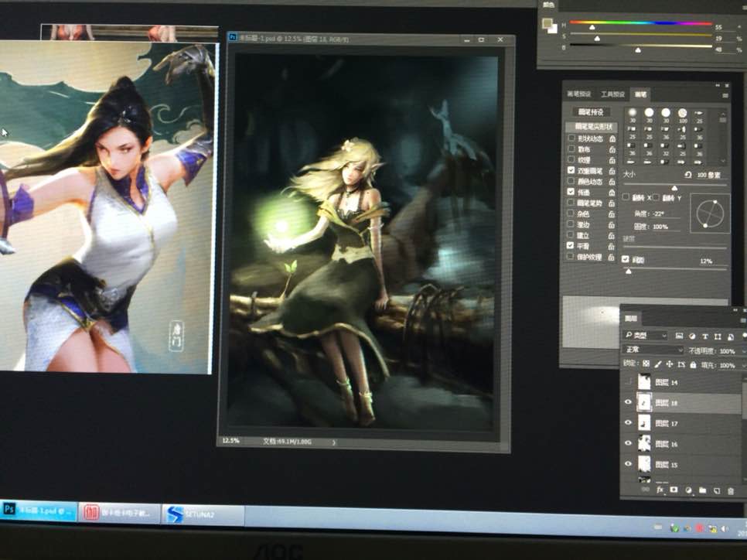Open the fx layer style menu
Image resolution: width=747 pixels, height=560 pixels.
click(660, 490)
